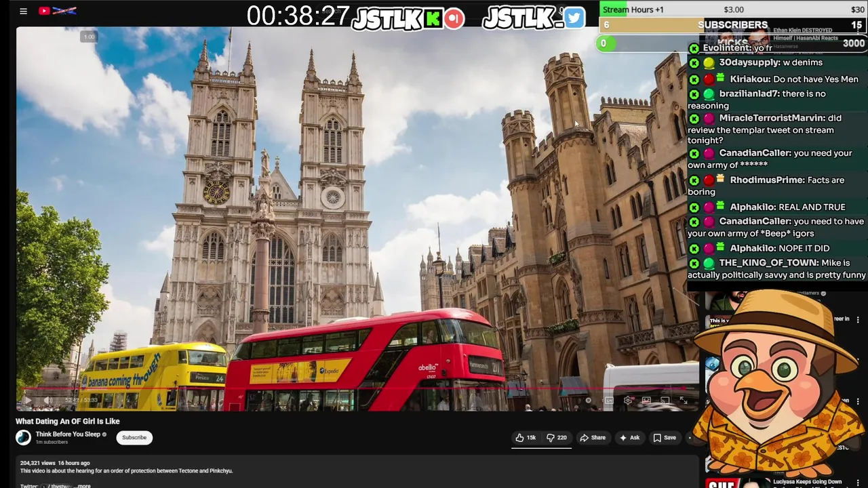Open the YouTube hamburger guide menu
This screenshot has height=488, width=868.
coord(23,11)
